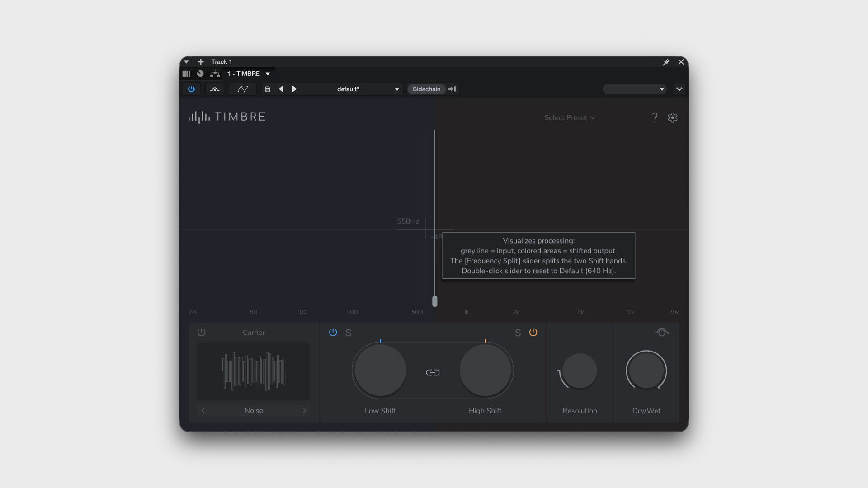The height and width of the screenshot is (488, 868).
Task: Click the High Shift knob
Action: click(485, 370)
